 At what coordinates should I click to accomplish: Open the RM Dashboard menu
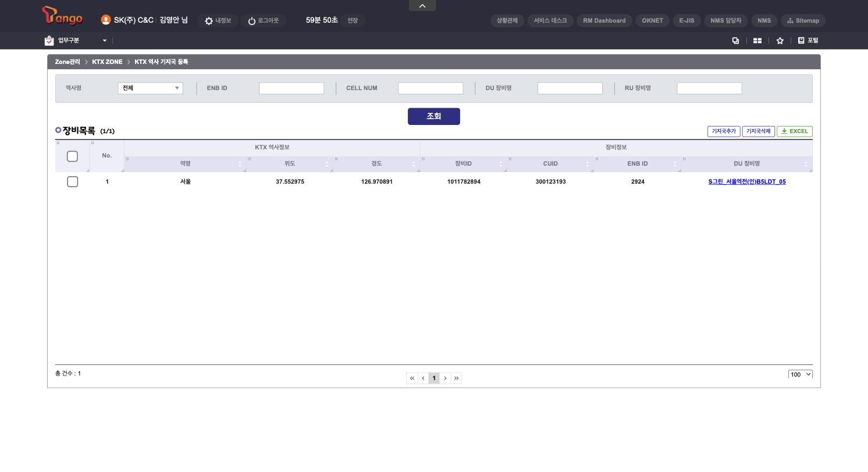(604, 20)
